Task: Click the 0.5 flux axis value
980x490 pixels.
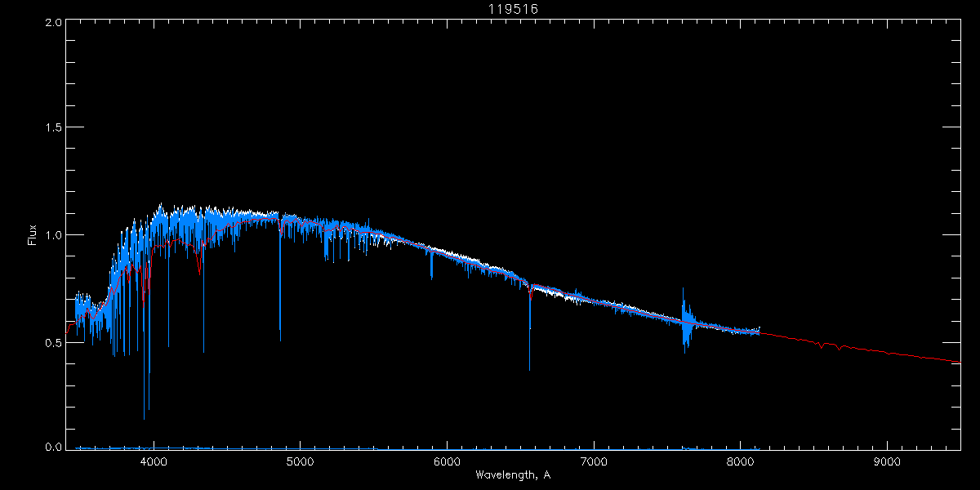Action: [x=52, y=342]
